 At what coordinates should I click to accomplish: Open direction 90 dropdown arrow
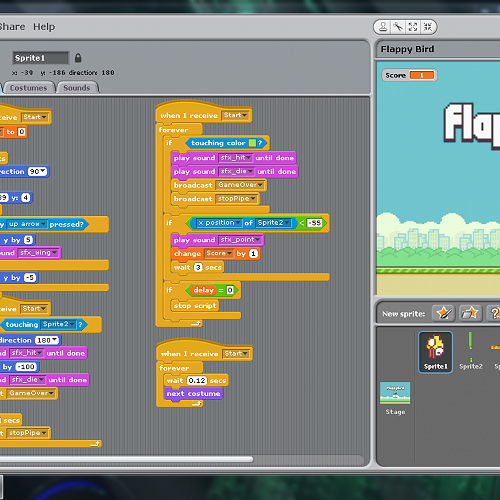[43, 171]
